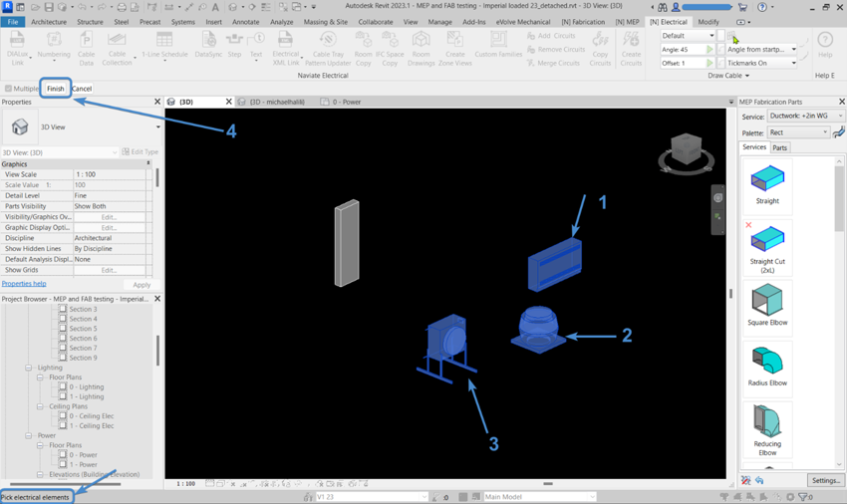
Task: Open the File menu
Action: pyautogui.click(x=12, y=22)
